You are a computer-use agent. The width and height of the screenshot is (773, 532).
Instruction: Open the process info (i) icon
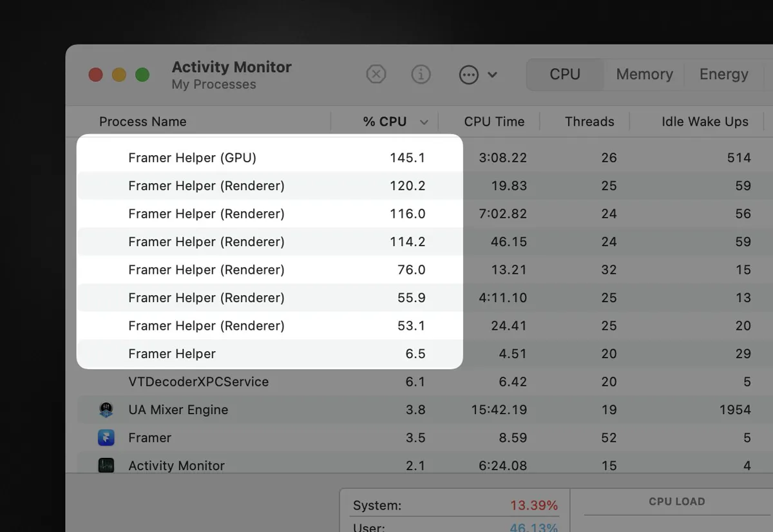click(x=421, y=75)
